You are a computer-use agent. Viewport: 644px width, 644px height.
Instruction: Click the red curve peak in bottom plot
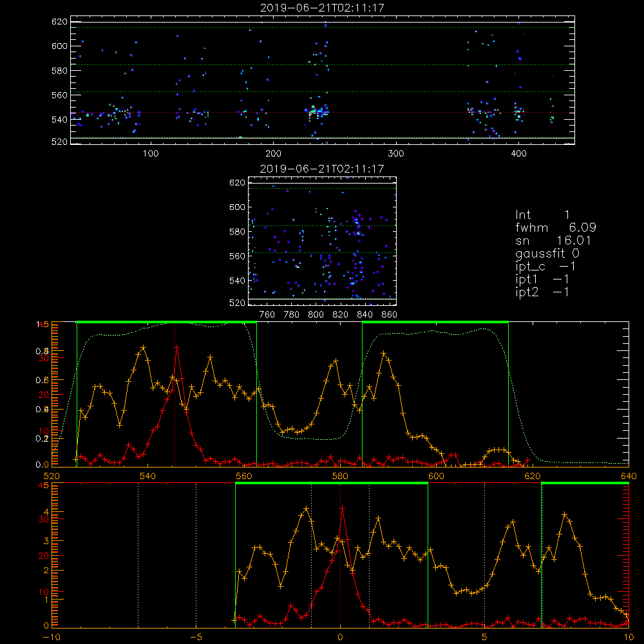click(x=342, y=509)
